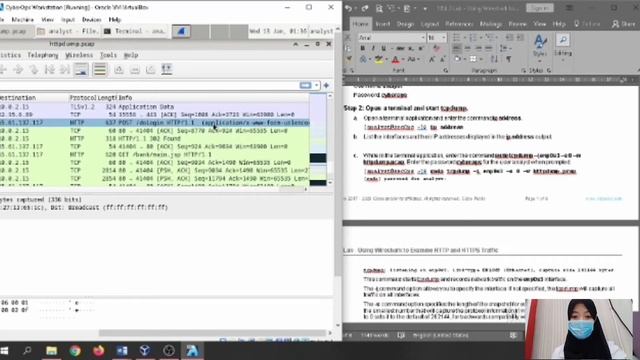Open Wireshark Telephony menu
The image size is (640, 360).
pos(43,55)
